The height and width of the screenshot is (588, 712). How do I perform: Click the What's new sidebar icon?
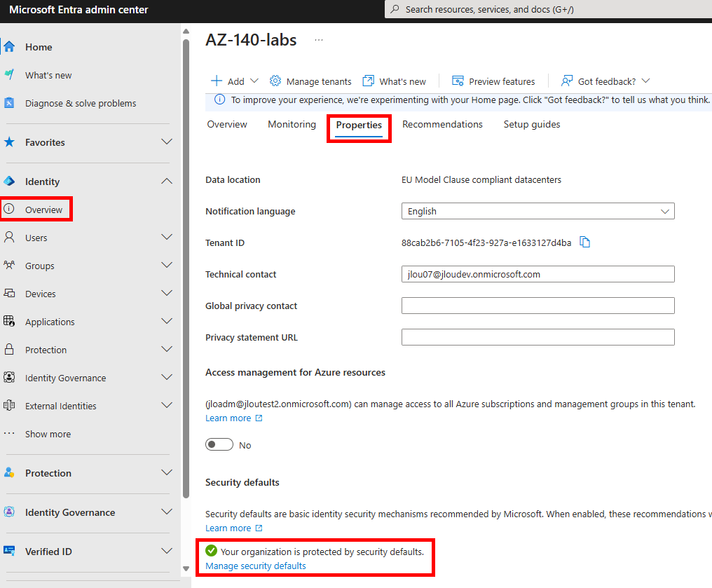(x=10, y=75)
